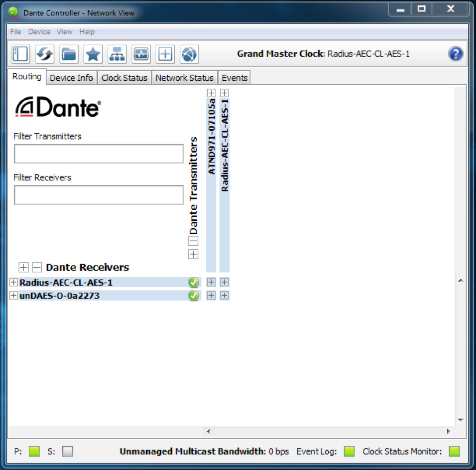Click the network globe toolbar icon
Screen dimensions: 476x470
pyautogui.click(x=189, y=54)
